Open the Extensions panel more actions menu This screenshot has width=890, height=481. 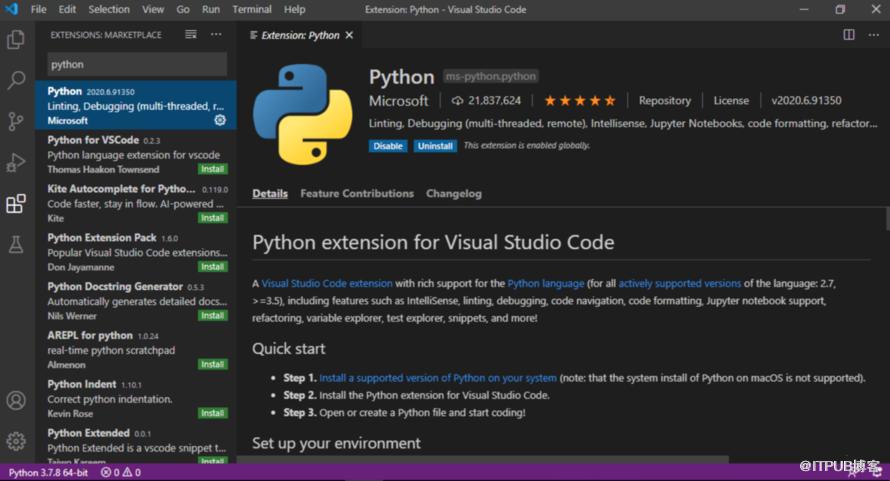click(x=216, y=35)
